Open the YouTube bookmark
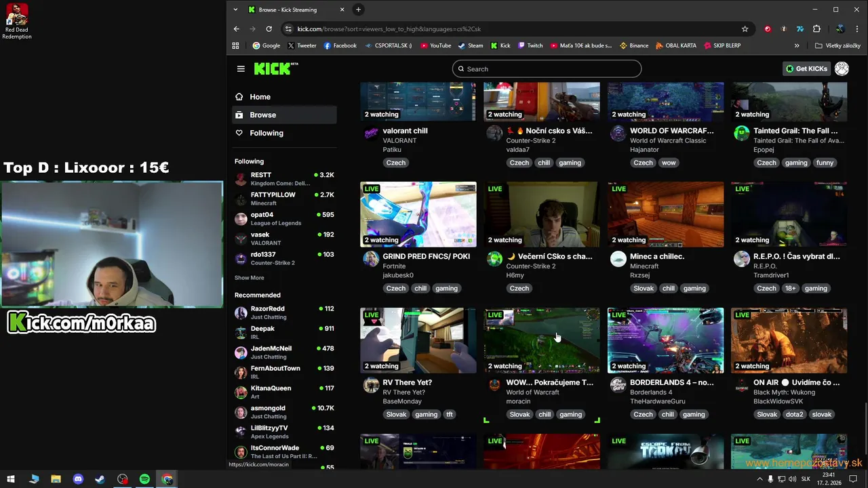The image size is (868, 488). (x=435, y=45)
